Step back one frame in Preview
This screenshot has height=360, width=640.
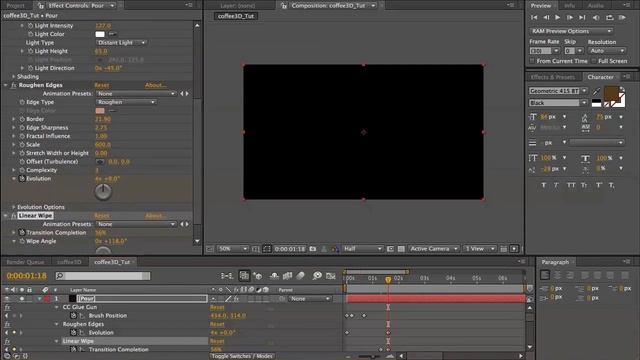546,18
